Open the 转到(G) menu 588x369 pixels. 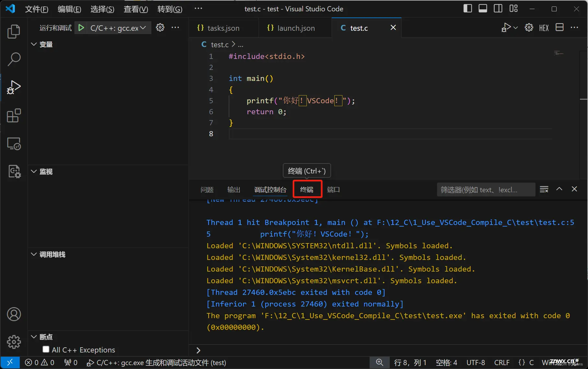[x=170, y=9]
